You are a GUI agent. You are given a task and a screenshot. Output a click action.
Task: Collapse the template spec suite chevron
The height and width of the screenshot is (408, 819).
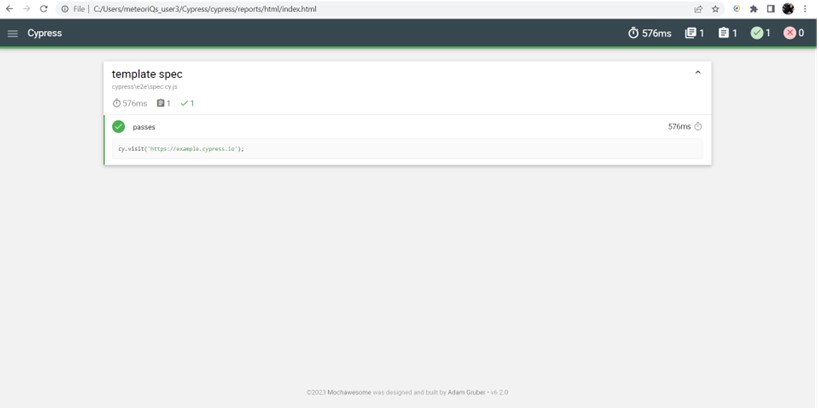(x=698, y=73)
